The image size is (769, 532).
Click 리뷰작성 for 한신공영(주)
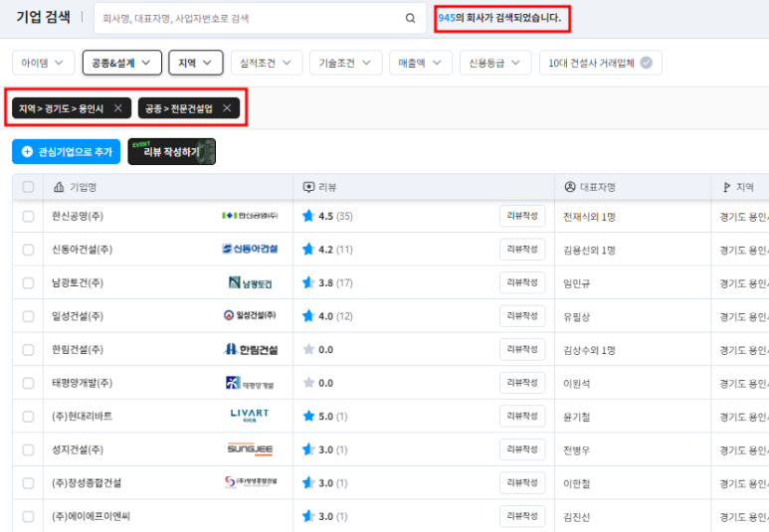[522, 216]
